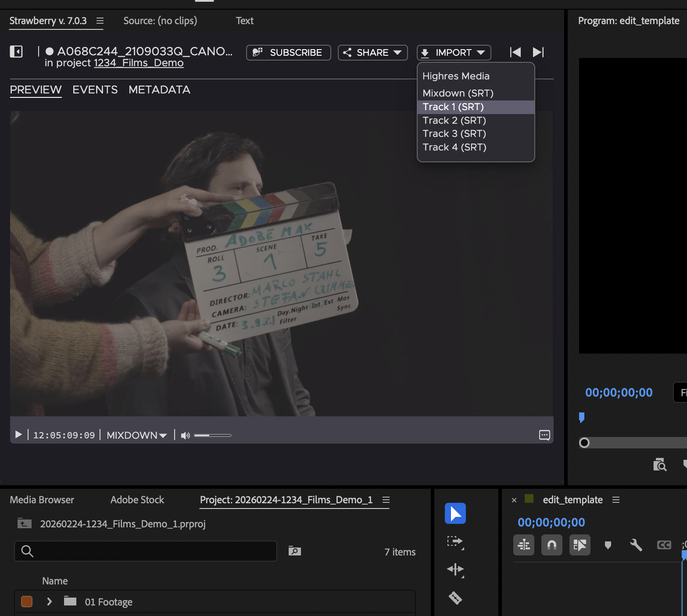Click the new bin from search icon
The image size is (687, 616).
[x=294, y=551]
